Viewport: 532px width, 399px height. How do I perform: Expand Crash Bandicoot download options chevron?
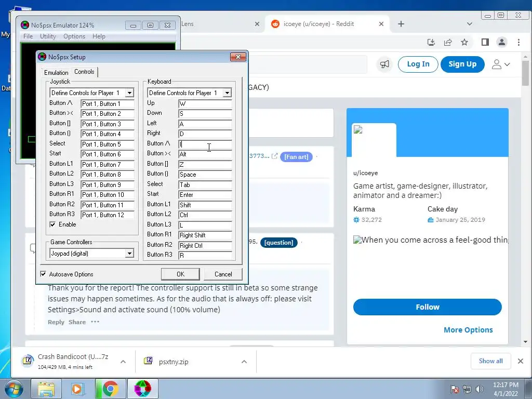pyautogui.click(x=123, y=362)
